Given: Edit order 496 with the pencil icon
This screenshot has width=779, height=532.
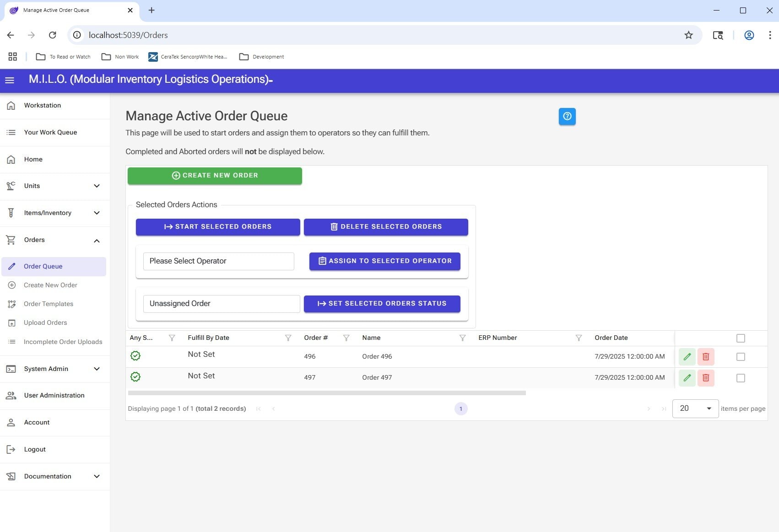Looking at the screenshot, I should click(687, 357).
